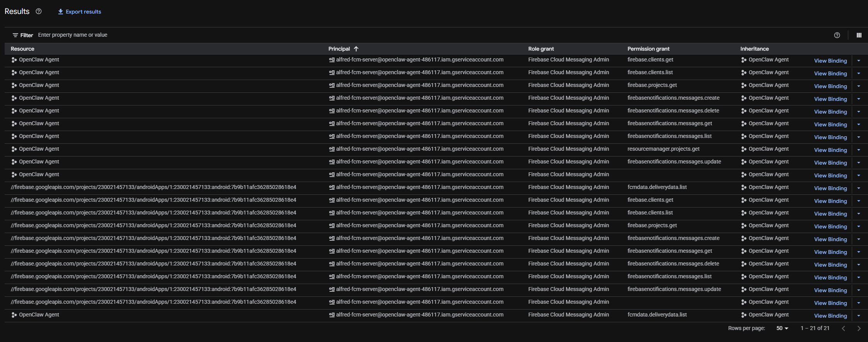
Task: Expand the firebase.clients.get first row arrow
Action: coord(858,61)
